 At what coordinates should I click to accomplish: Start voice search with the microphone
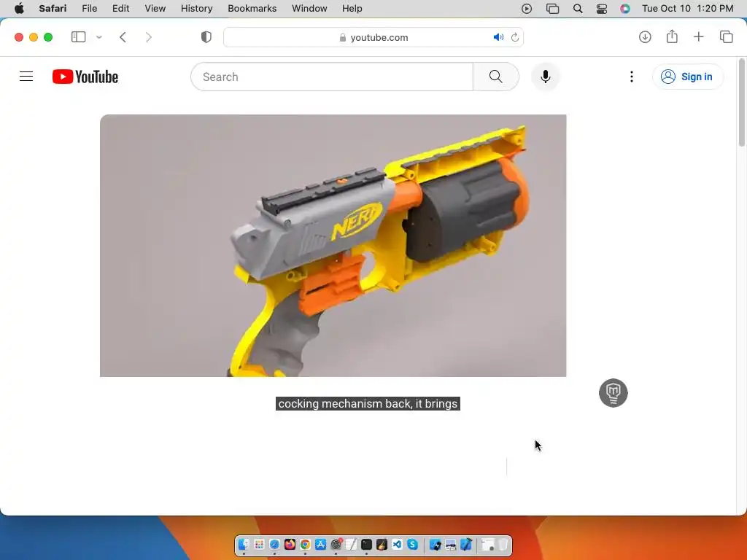coord(546,77)
